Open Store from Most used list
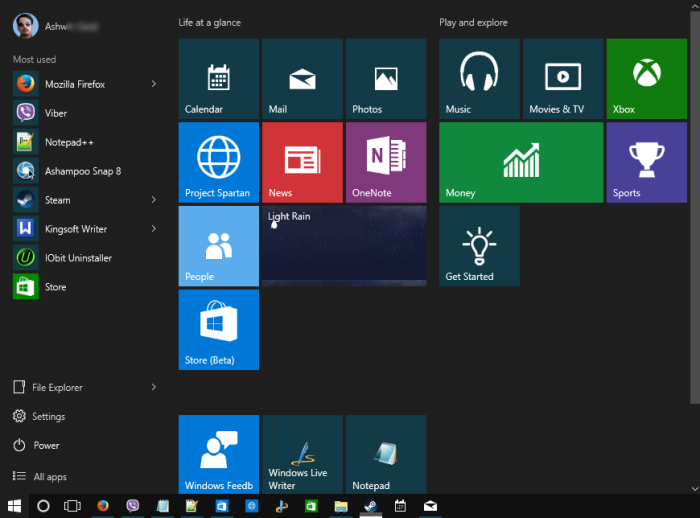Image resolution: width=700 pixels, height=518 pixels. click(x=85, y=287)
